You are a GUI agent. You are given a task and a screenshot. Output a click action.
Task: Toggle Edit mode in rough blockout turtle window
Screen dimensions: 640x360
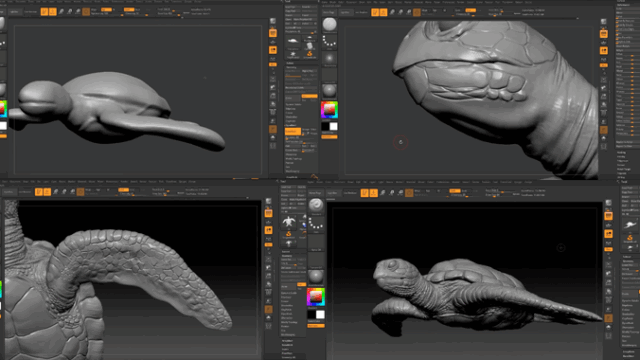(44, 12)
